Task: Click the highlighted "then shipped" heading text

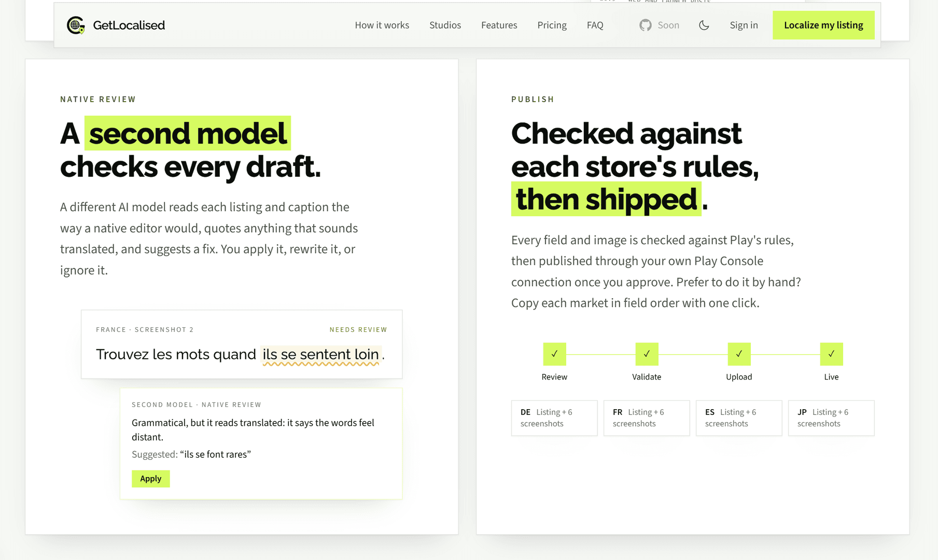Action: coord(606,199)
